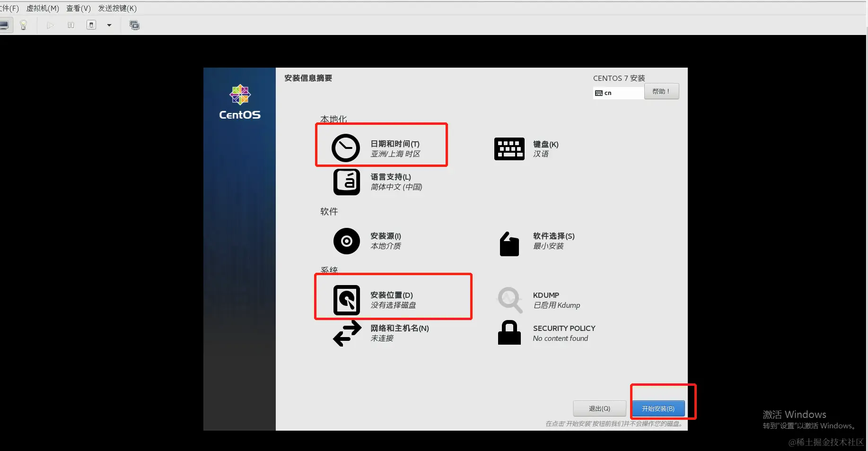Expand the power options dropdown arrow
Viewport: 868px width, 451px height.
(109, 25)
